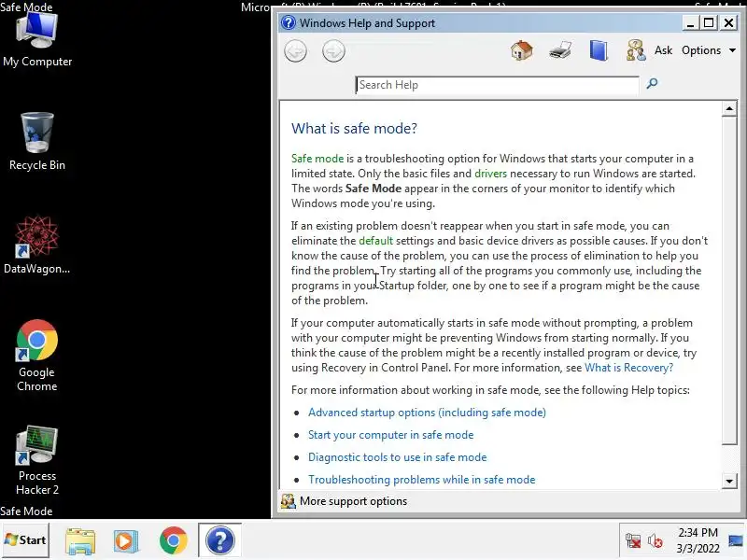The height and width of the screenshot is (560, 747).
Task: Open 'Troubleshooting problems while in safe mode'
Action: [x=422, y=480]
